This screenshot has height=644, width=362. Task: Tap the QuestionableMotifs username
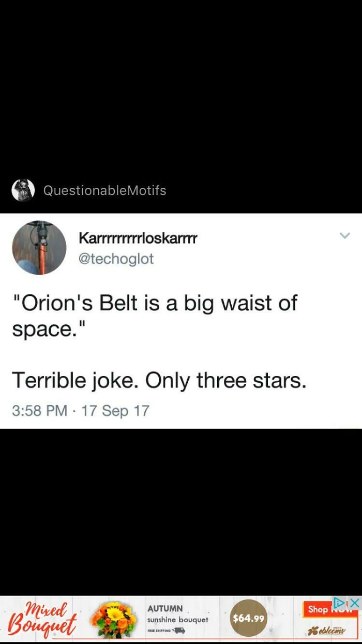click(x=104, y=190)
